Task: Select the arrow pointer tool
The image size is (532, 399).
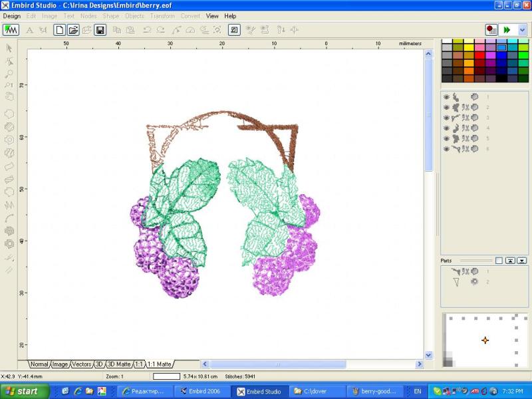Action: [9, 48]
